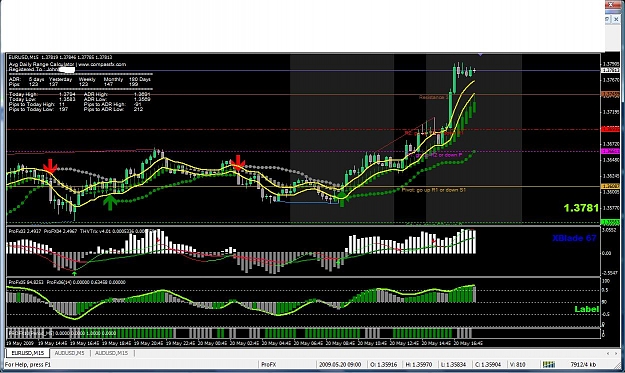
Task: Click the O: 1.35916 open price cell
Action: click(383, 364)
